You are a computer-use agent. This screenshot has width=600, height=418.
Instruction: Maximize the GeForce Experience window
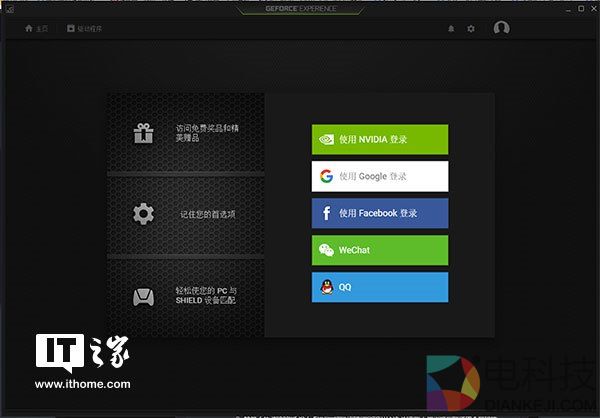(x=581, y=8)
